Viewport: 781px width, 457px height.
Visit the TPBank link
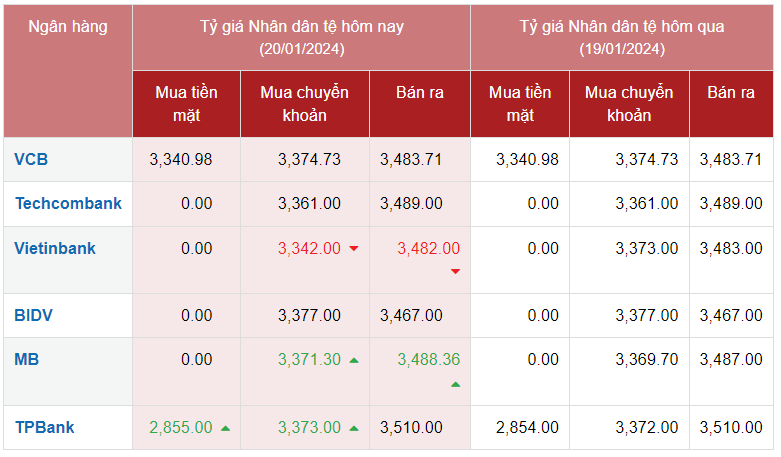point(45,427)
